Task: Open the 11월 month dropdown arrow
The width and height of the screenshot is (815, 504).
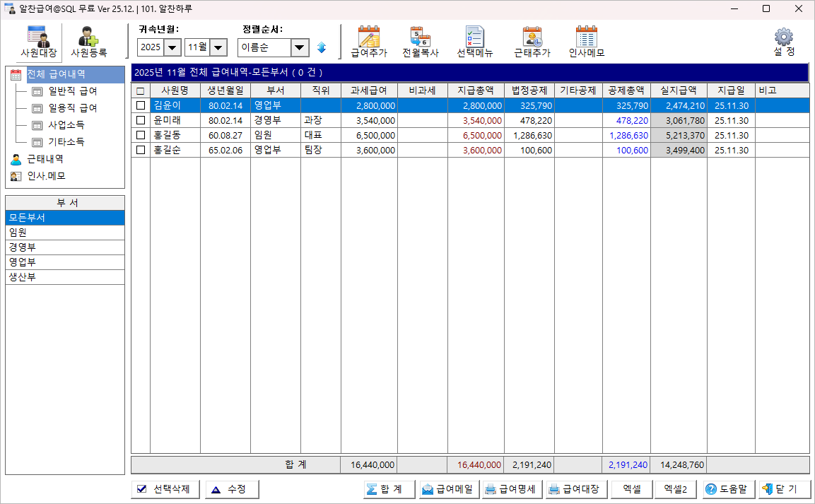Action: coord(218,48)
